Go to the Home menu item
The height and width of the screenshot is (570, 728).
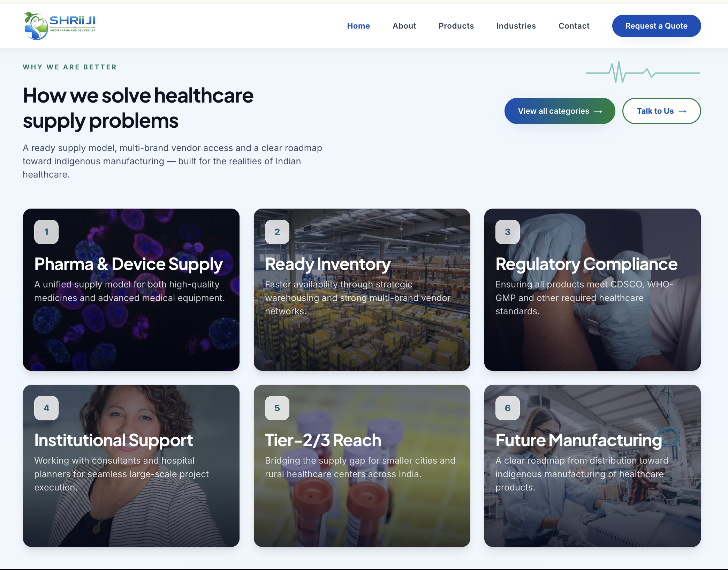click(x=358, y=26)
